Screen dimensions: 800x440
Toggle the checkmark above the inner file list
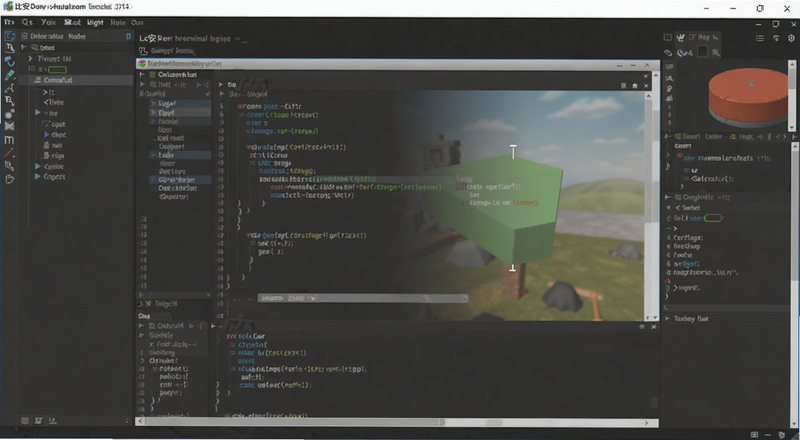(x=208, y=94)
